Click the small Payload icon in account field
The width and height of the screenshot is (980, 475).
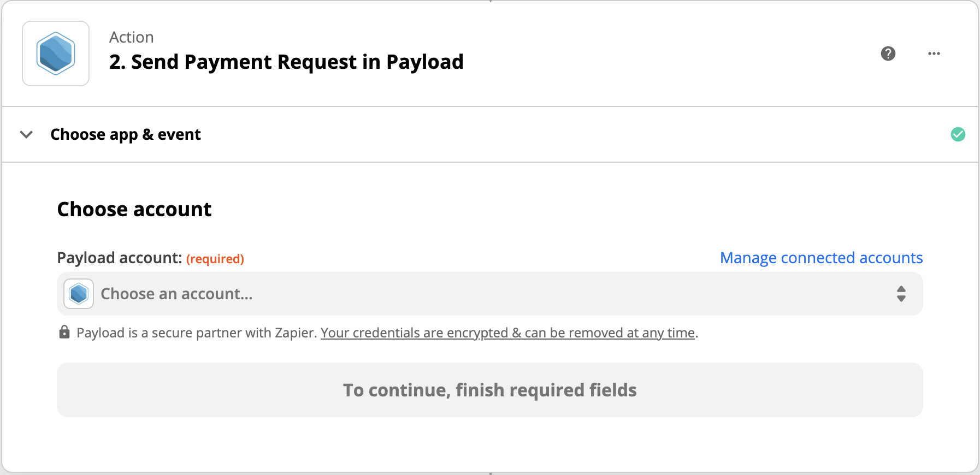[79, 294]
